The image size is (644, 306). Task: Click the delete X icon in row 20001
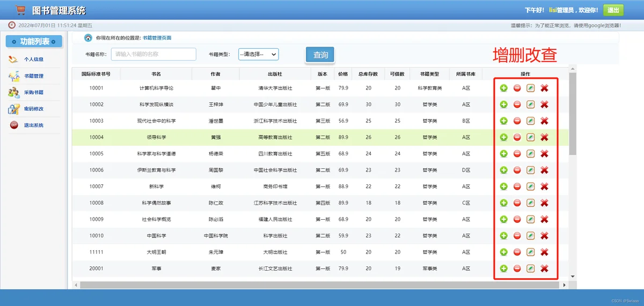pos(544,268)
